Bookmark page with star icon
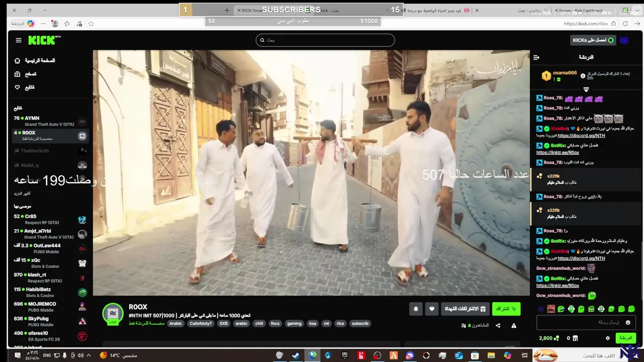 coord(91,24)
